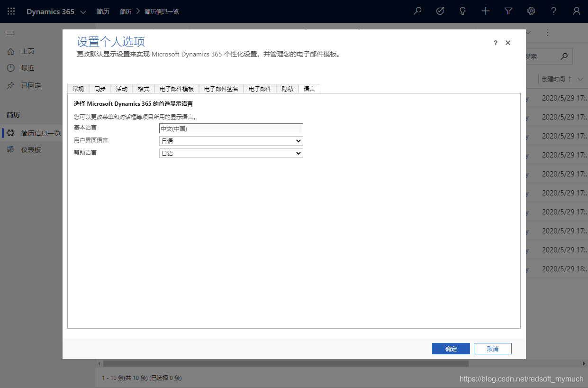Viewport: 588px width, 388px height.
Task: Switch to the 格式 tab
Action: 144,89
